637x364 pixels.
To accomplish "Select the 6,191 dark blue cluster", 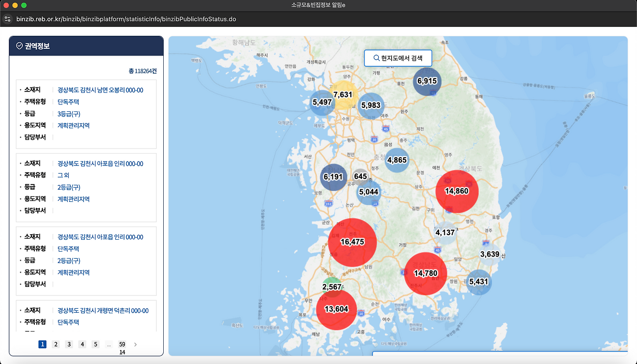I will coord(333,177).
